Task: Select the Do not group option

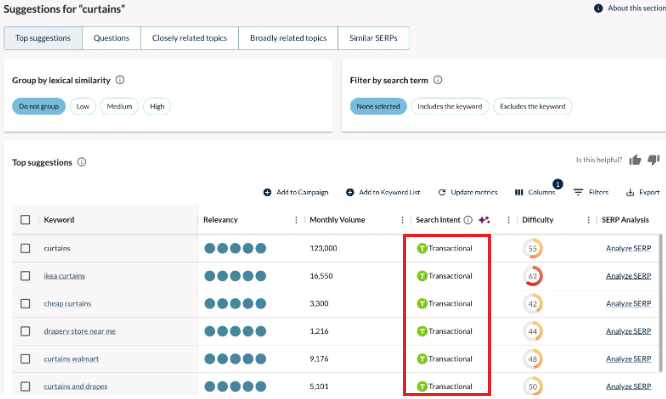Action: (x=39, y=106)
